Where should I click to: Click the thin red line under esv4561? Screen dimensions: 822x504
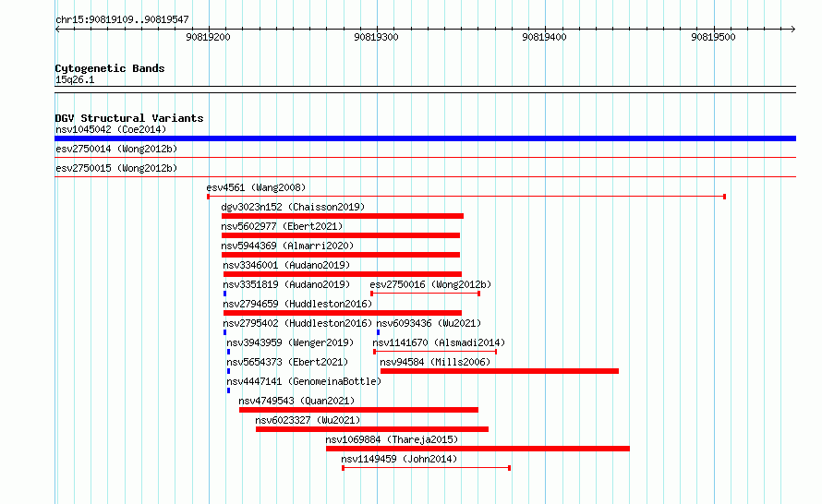tap(466, 197)
